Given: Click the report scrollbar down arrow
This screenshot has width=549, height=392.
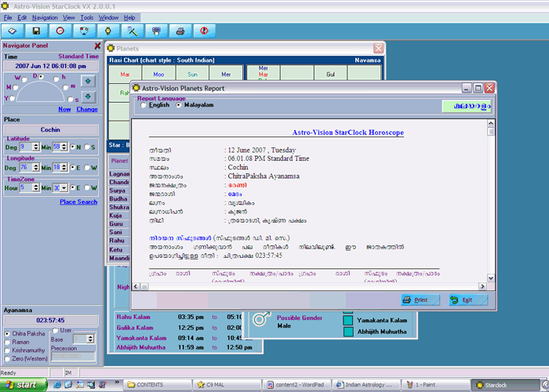Looking at the screenshot, I should (491, 278).
